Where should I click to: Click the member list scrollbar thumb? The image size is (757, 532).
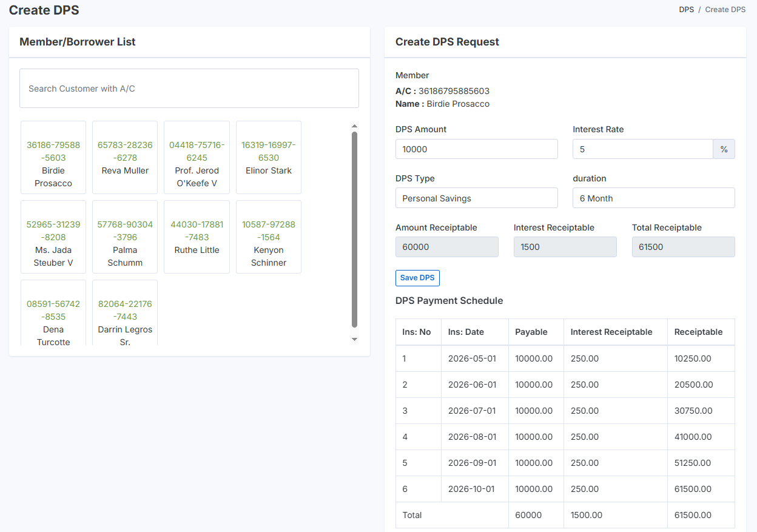[355, 229]
